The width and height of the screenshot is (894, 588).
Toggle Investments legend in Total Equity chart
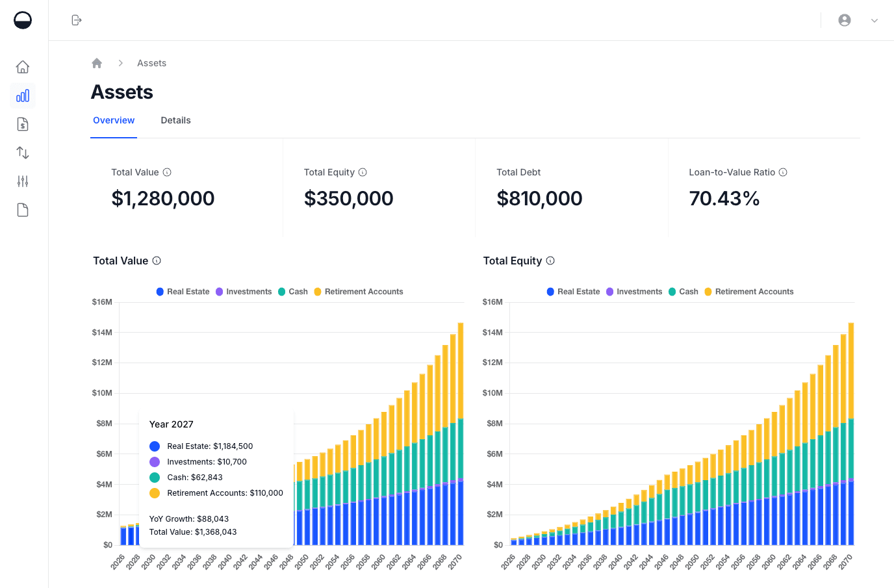click(634, 292)
